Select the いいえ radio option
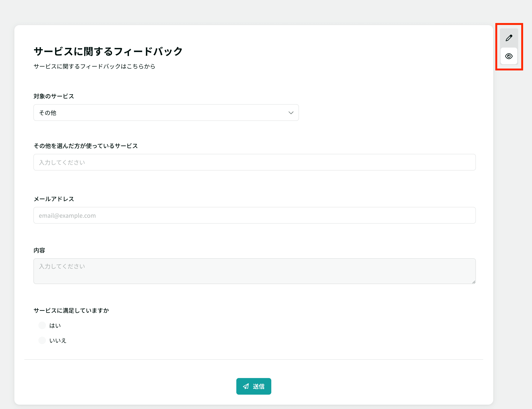 point(42,340)
